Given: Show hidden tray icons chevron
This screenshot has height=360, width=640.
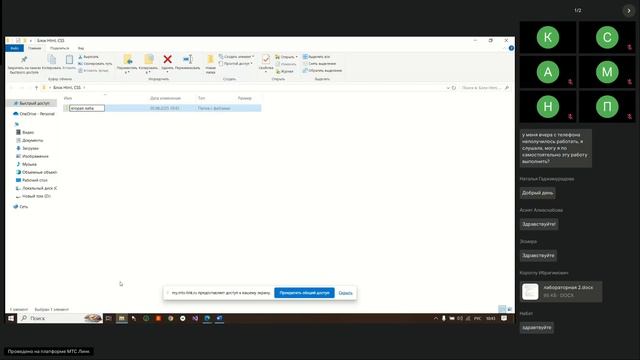Looking at the screenshot, I should 436,318.
